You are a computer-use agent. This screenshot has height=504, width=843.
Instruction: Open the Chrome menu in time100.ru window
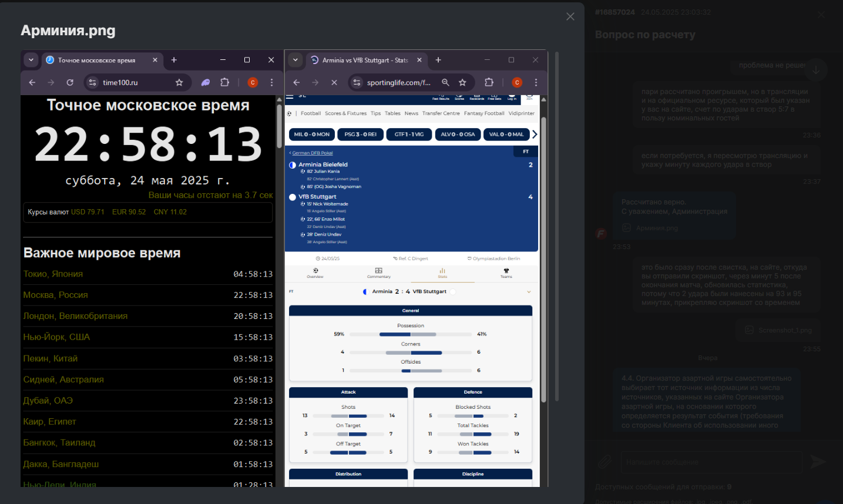(271, 83)
